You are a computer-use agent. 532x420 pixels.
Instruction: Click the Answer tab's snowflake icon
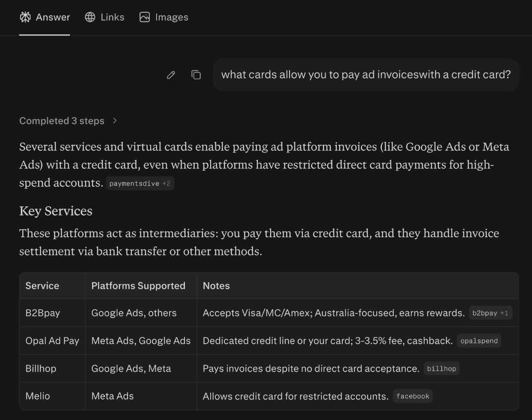pos(25,17)
